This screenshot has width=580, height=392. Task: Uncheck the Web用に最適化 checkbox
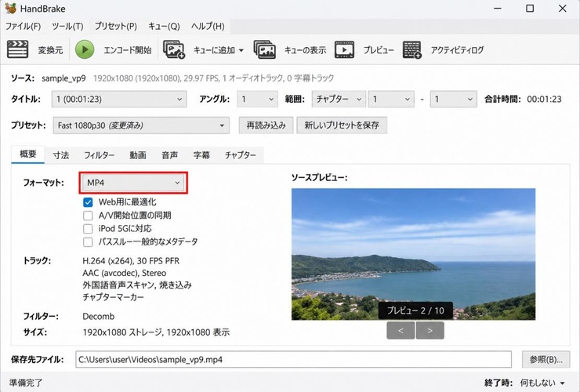[88, 202]
